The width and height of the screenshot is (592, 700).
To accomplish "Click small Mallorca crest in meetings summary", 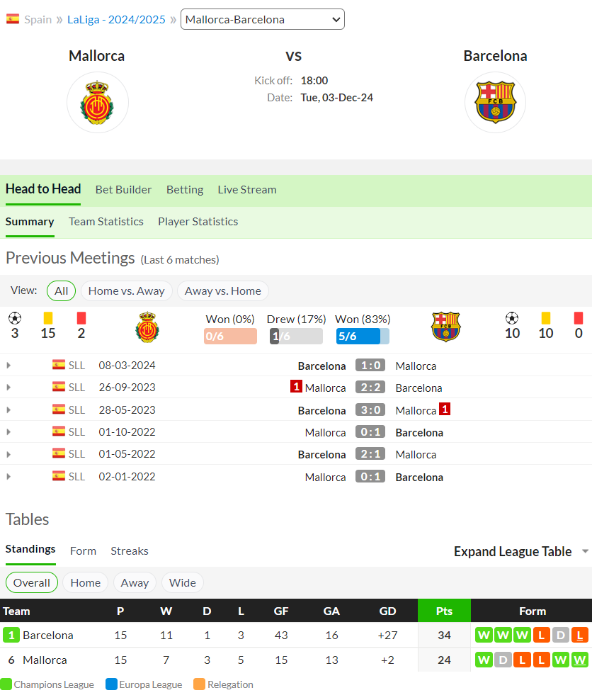I will pos(147,327).
